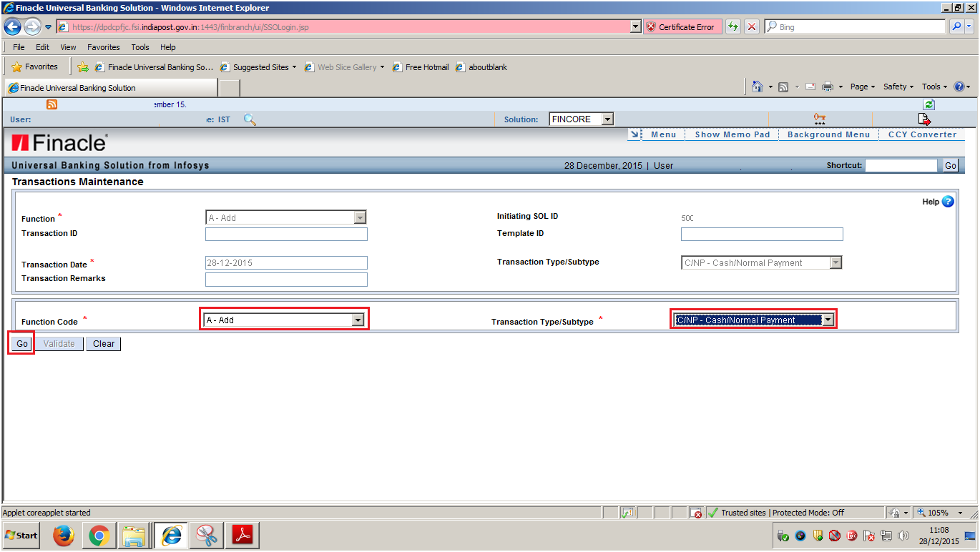Click the blue arrow icon left of Menu

(x=634, y=134)
